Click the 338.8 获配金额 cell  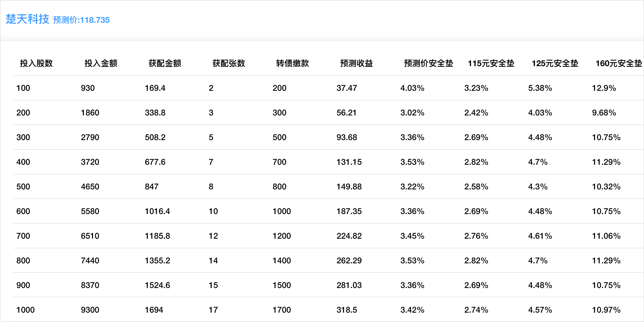pyautogui.click(x=155, y=113)
